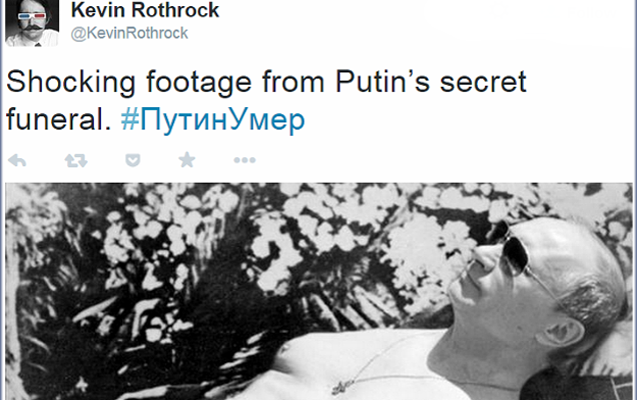Click the word 'Putin’s' in the tweet
The height and width of the screenshot is (400, 637).
click(x=383, y=82)
